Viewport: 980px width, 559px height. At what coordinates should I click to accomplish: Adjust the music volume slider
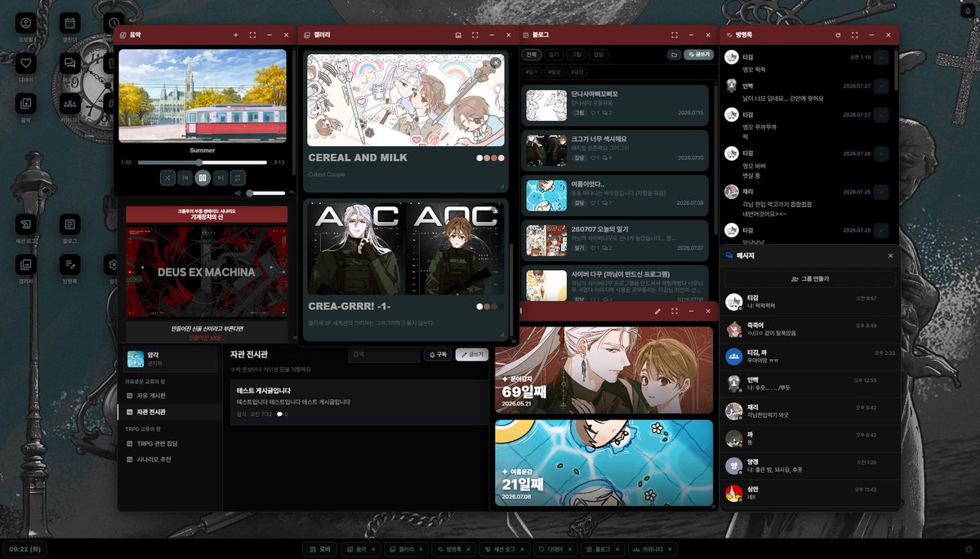265,193
